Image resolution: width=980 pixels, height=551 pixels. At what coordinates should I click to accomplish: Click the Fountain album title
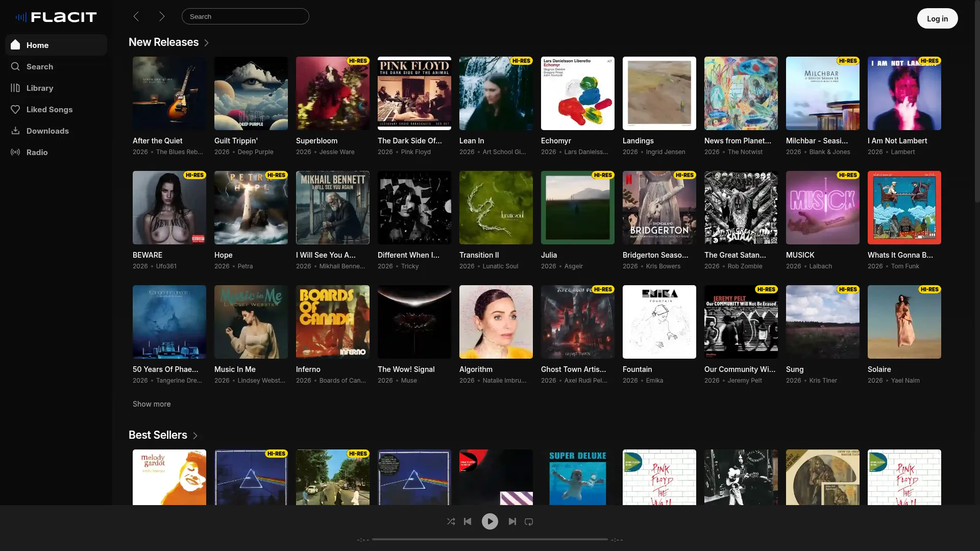coord(638,369)
